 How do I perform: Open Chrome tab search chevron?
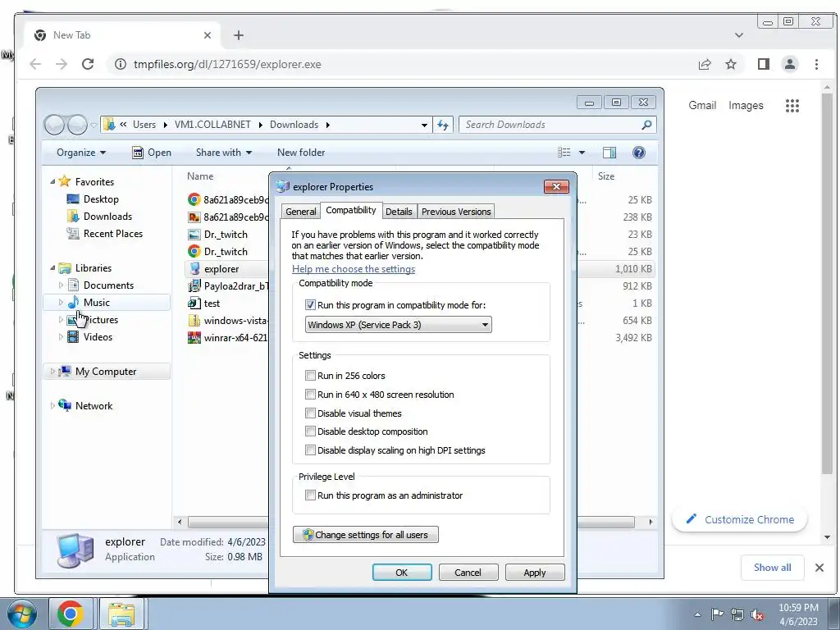pos(739,35)
